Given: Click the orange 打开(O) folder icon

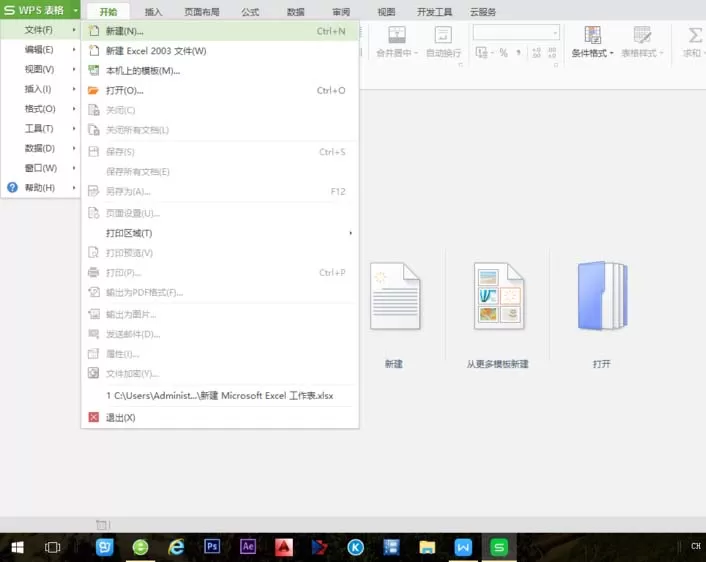Looking at the screenshot, I should [93, 91].
